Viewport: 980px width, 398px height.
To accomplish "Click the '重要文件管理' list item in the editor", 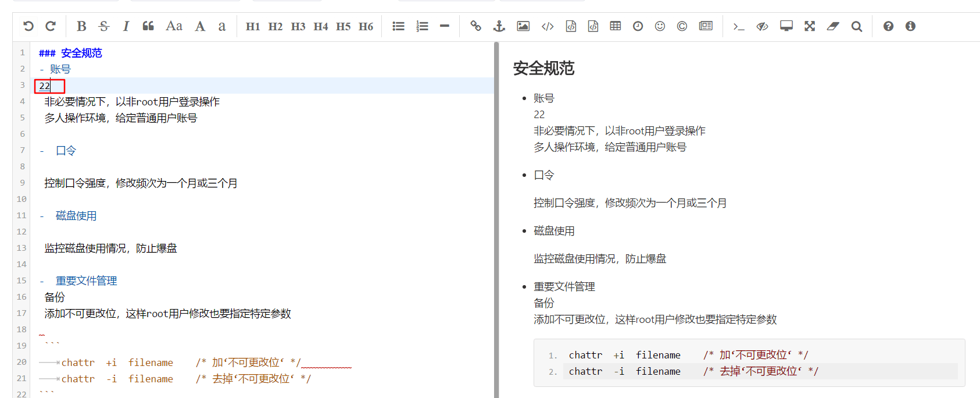I will coord(86,281).
